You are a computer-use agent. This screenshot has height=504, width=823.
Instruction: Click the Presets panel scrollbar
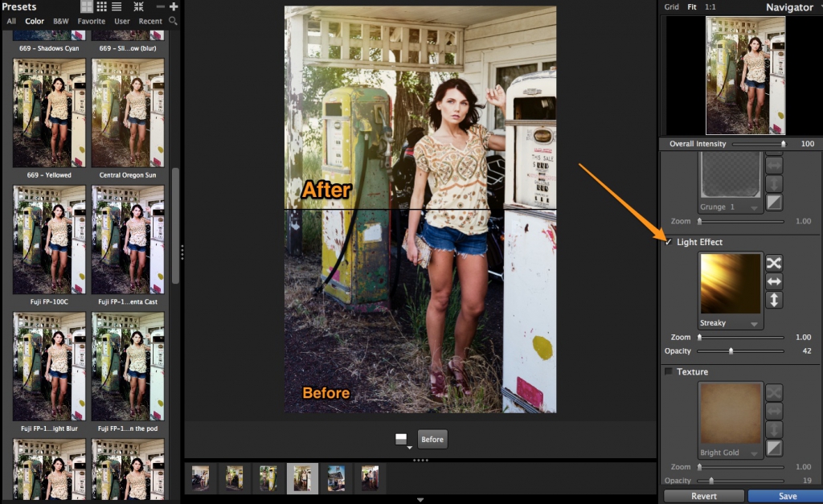175,226
